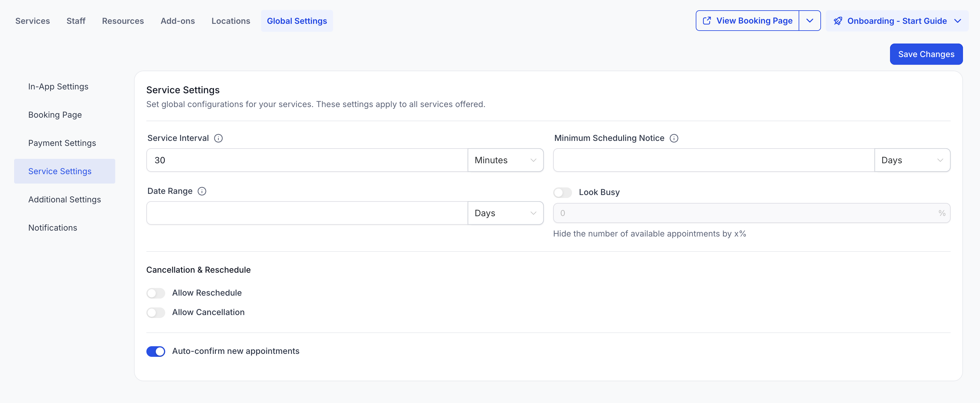The width and height of the screenshot is (980, 403).
Task: Enable the Allow Reschedule toggle
Action: click(155, 293)
